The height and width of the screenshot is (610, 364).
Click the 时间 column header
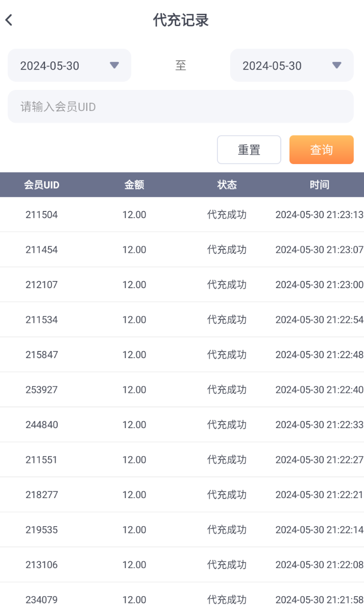[x=319, y=185]
